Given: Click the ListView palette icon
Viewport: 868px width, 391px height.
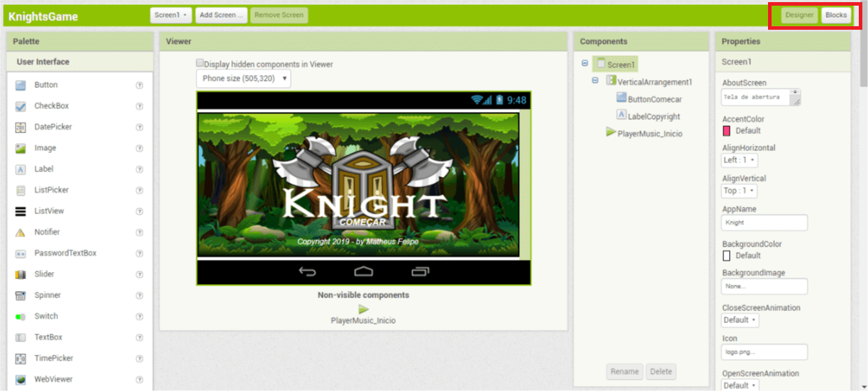Looking at the screenshot, I should pos(21,211).
